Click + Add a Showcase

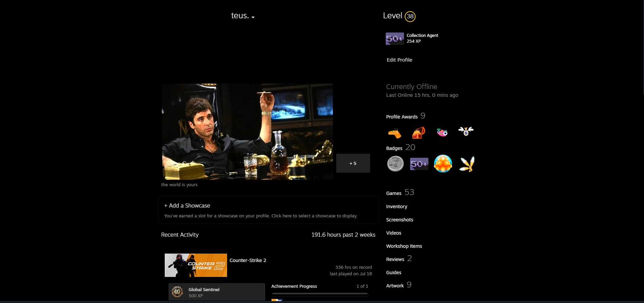coord(187,205)
